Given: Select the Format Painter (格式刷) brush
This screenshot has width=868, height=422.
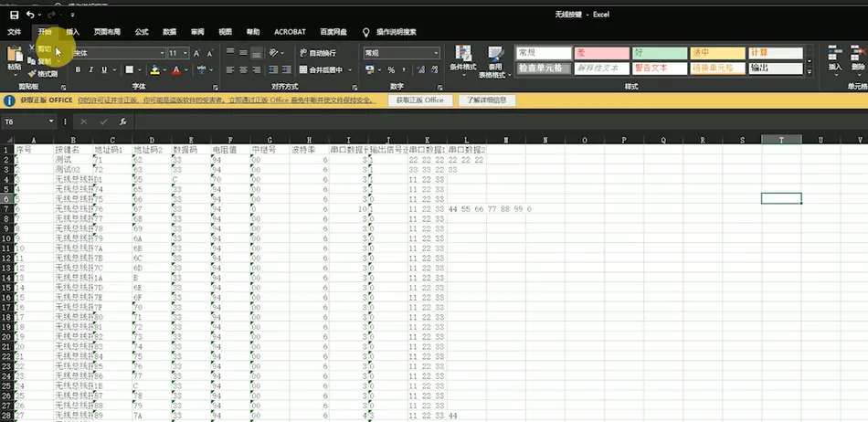Looking at the screenshot, I should [x=43, y=74].
